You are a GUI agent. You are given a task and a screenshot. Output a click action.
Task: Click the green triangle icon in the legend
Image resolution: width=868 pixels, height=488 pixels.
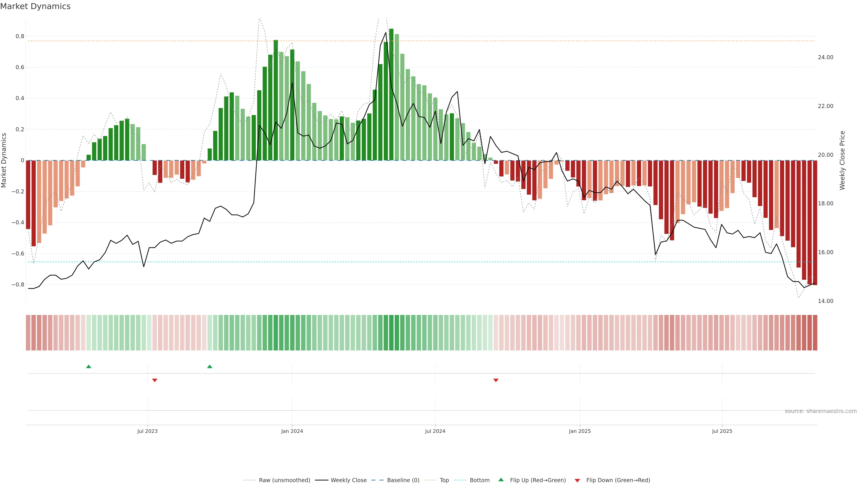(501, 480)
